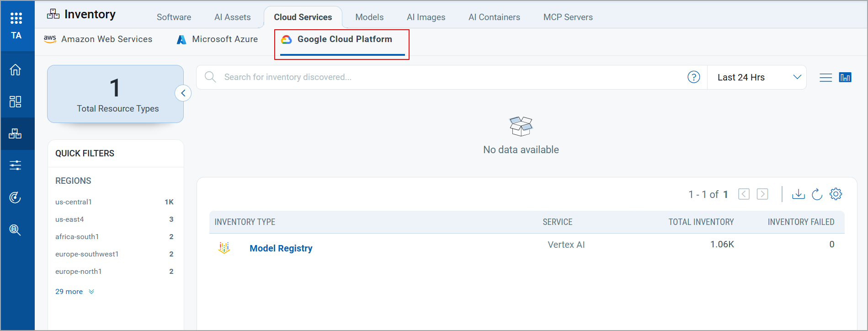Viewport: 868px width, 331px height.
Task: Go to next page arrow
Action: (x=762, y=194)
